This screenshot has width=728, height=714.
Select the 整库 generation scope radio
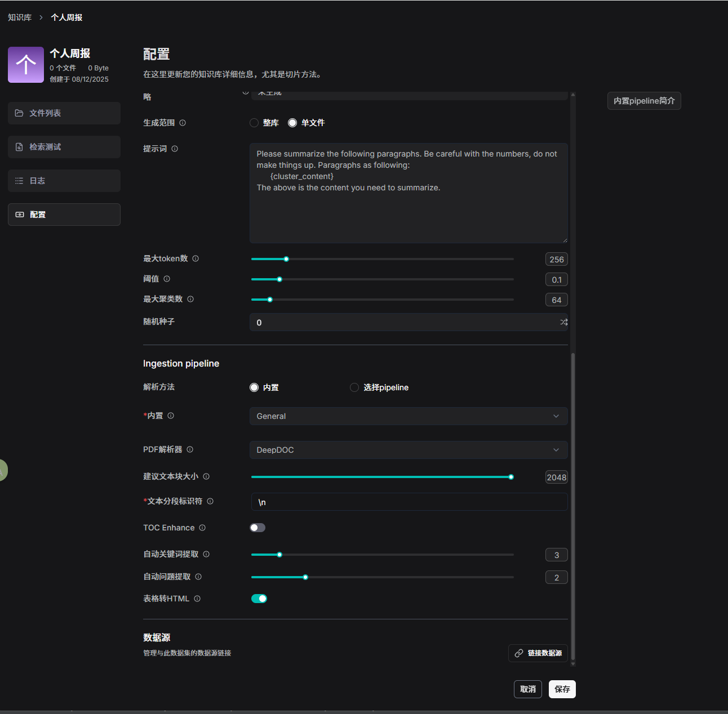pyautogui.click(x=254, y=123)
